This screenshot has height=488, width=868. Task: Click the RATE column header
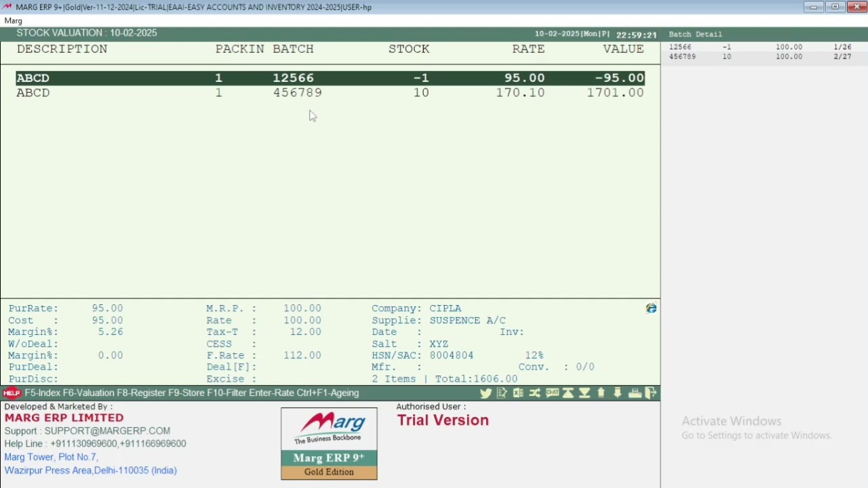(x=528, y=49)
